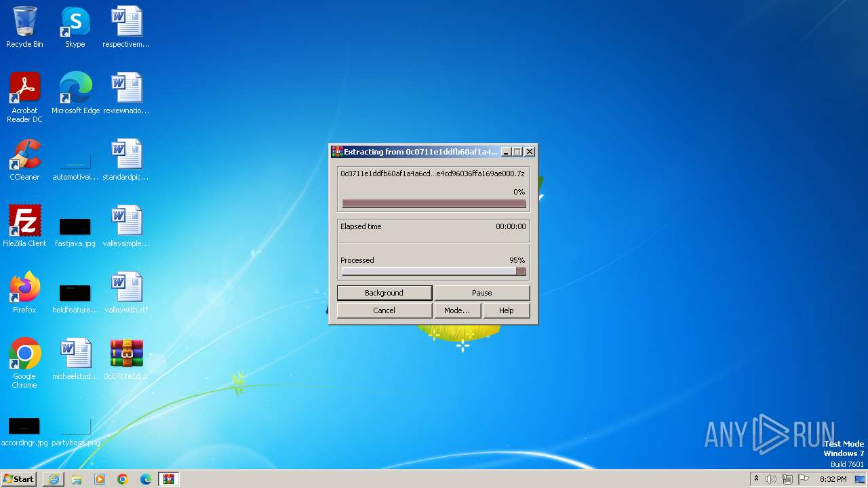Open the network tray icon
Viewport: 868px width, 488px height.
pos(787,479)
